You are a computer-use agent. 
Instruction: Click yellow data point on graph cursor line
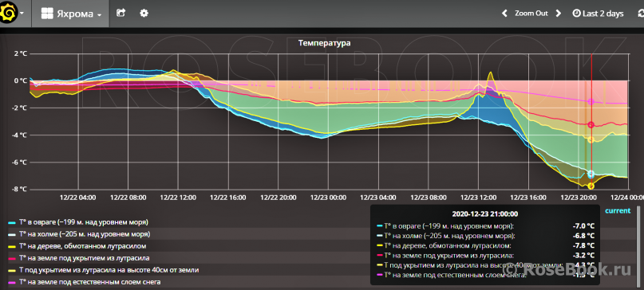591,186
